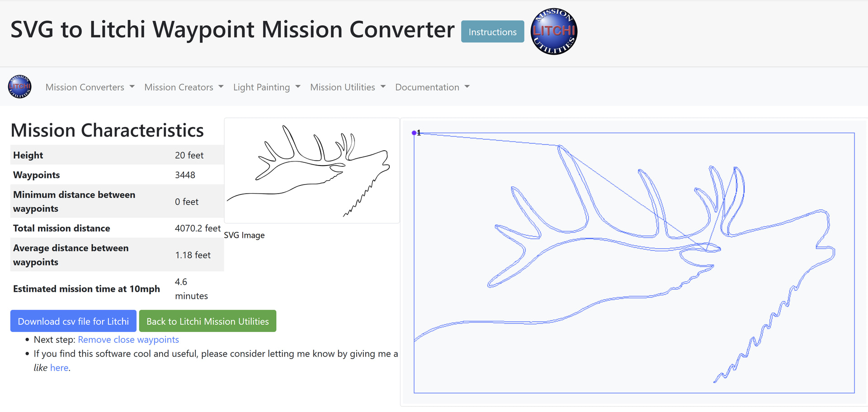This screenshot has height=412, width=868.
Task: Select the Average distance between waypoints label
Action: (71, 255)
